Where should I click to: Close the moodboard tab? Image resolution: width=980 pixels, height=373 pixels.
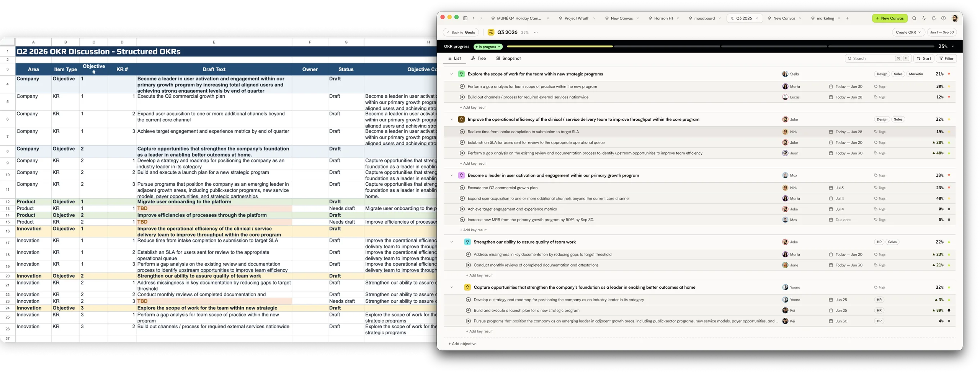[720, 18]
